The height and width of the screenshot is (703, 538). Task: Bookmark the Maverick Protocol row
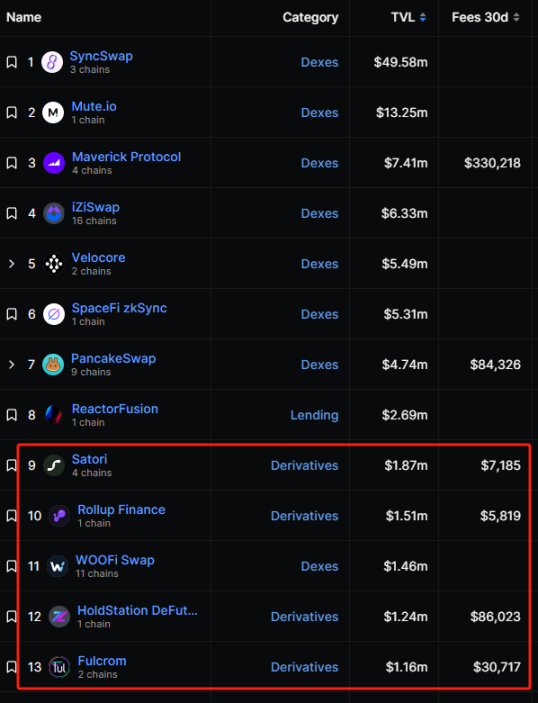(x=12, y=163)
